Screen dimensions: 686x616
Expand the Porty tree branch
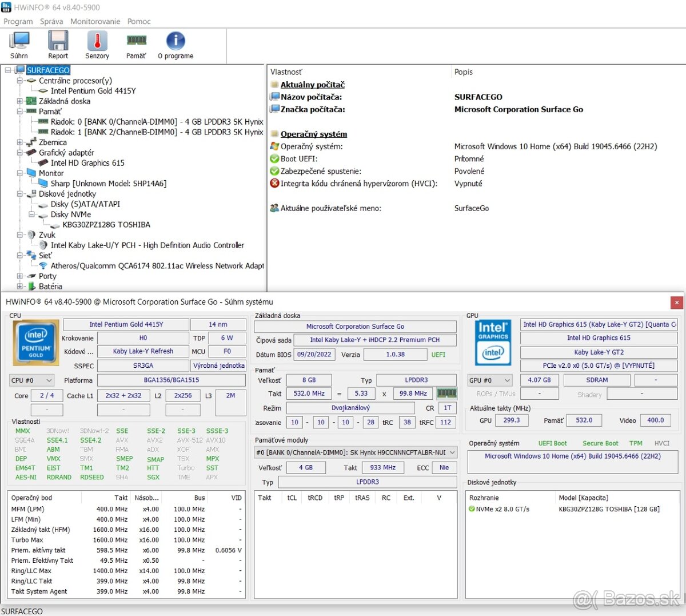pyautogui.click(x=20, y=276)
